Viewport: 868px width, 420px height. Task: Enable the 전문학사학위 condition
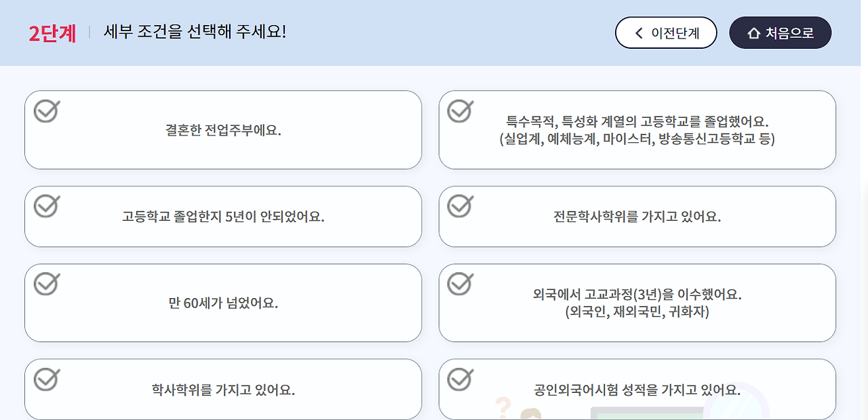tap(637, 216)
